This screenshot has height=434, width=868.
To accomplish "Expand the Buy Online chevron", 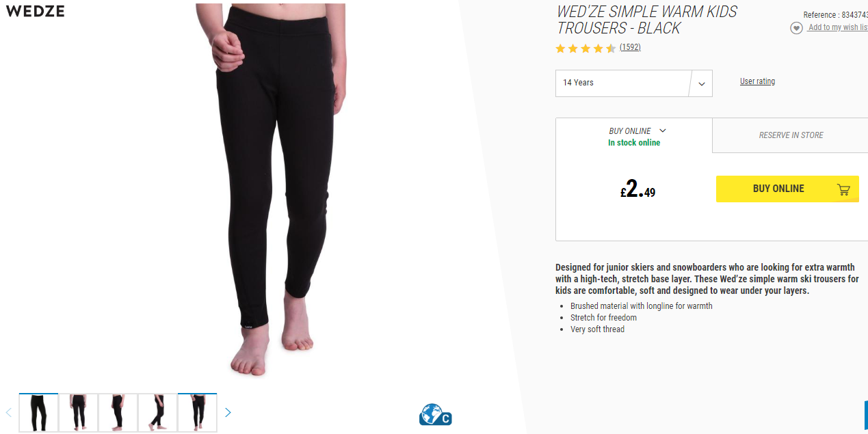I will [x=662, y=131].
